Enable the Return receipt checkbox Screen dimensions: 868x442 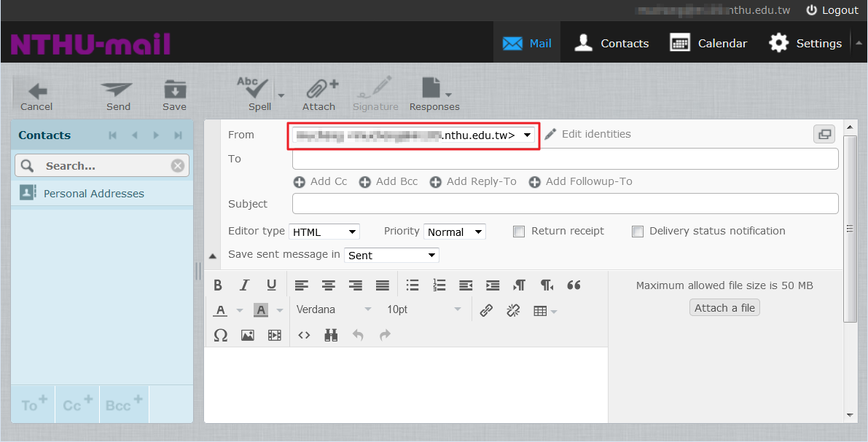click(x=519, y=232)
